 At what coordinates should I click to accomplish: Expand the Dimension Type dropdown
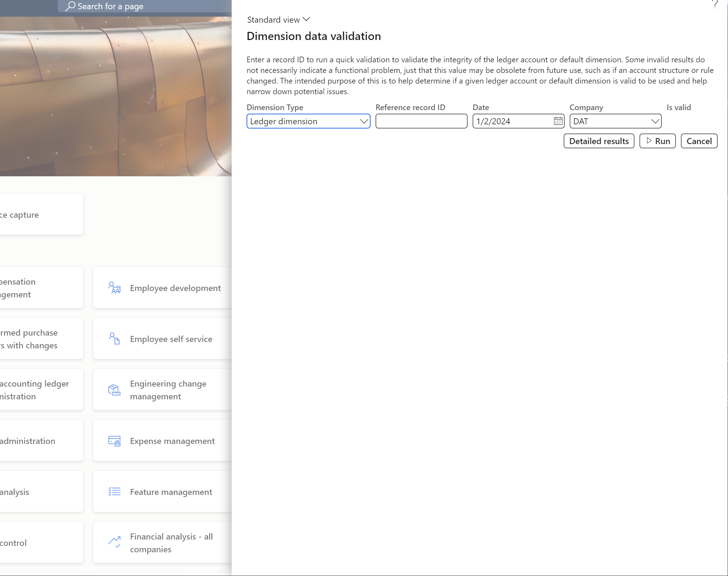click(x=363, y=121)
